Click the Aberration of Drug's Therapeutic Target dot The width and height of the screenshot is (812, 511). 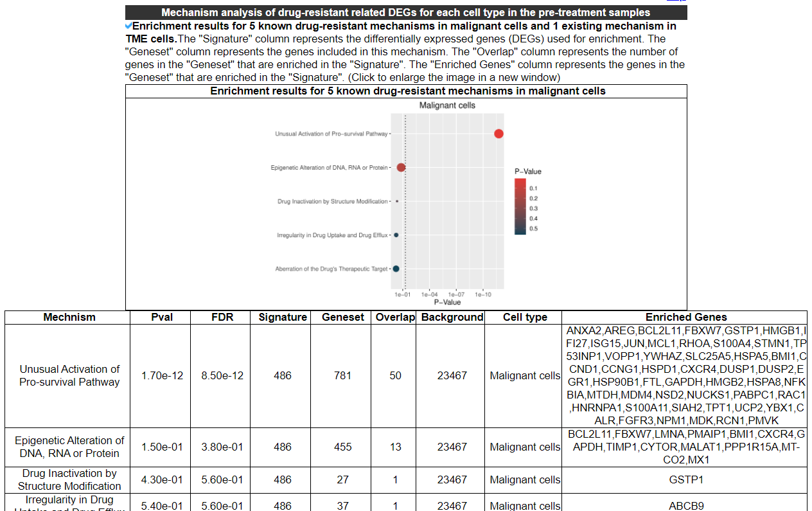coord(396,269)
